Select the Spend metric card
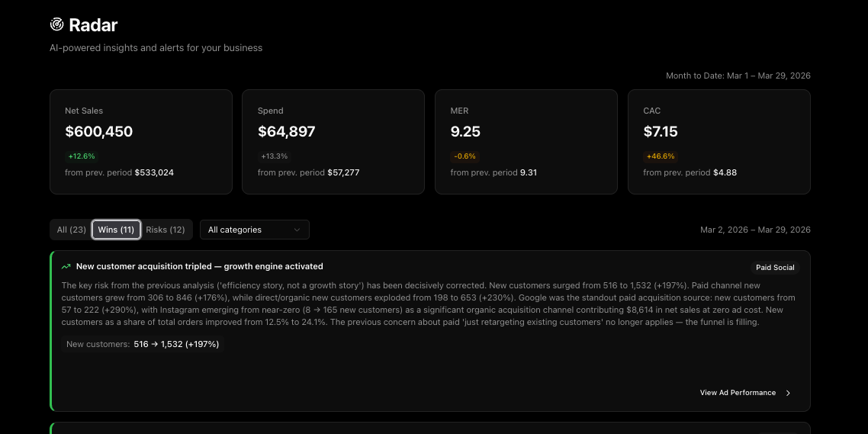 333,142
